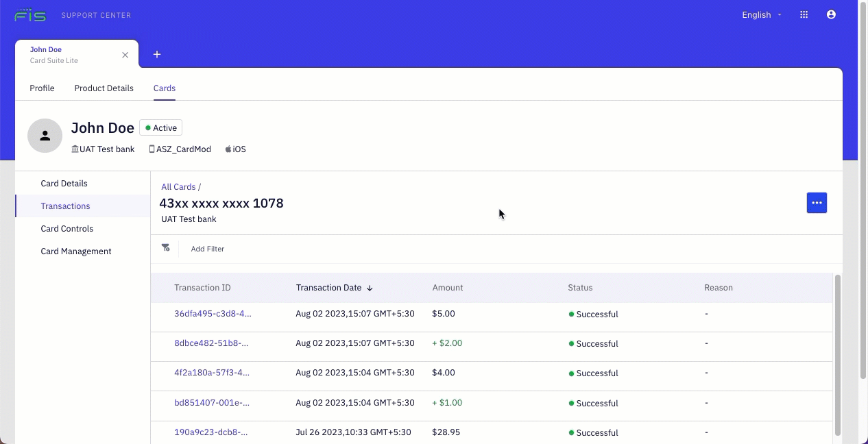Close the John Doe Card Suite Lite tab
The height and width of the screenshot is (444, 868).
coord(125,55)
